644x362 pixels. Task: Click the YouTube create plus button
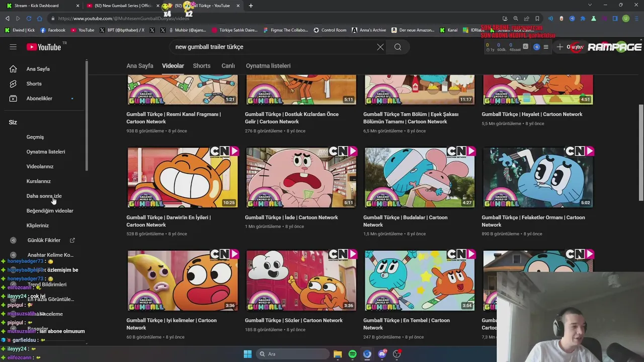pyautogui.click(x=560, y=47)
